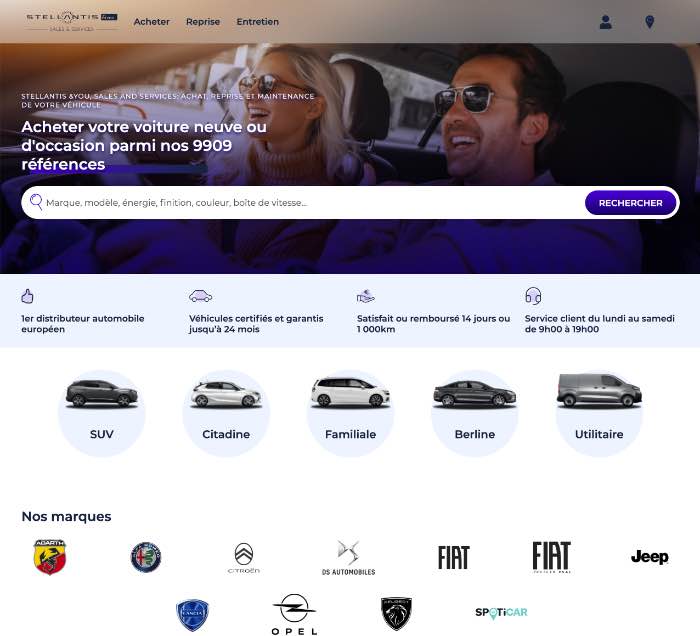Open the Acheter menu
Viewport: 700px width, 636px height.
point(152,22)
